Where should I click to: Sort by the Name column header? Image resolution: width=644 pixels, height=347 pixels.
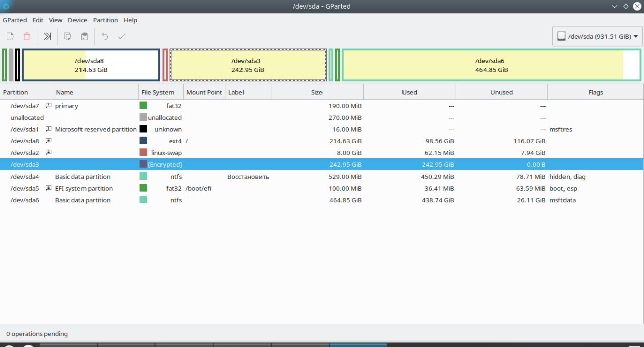pyautogui.click(x=96, y=92)
